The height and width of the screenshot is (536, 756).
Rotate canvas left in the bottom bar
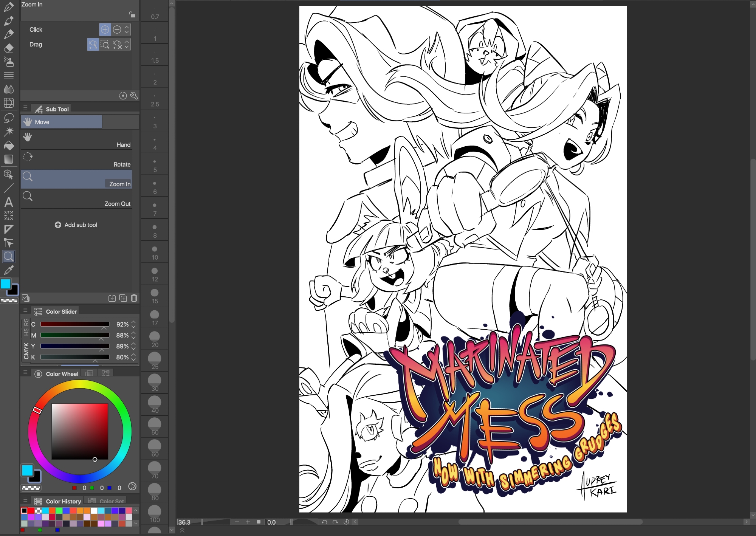coord(324,522)
